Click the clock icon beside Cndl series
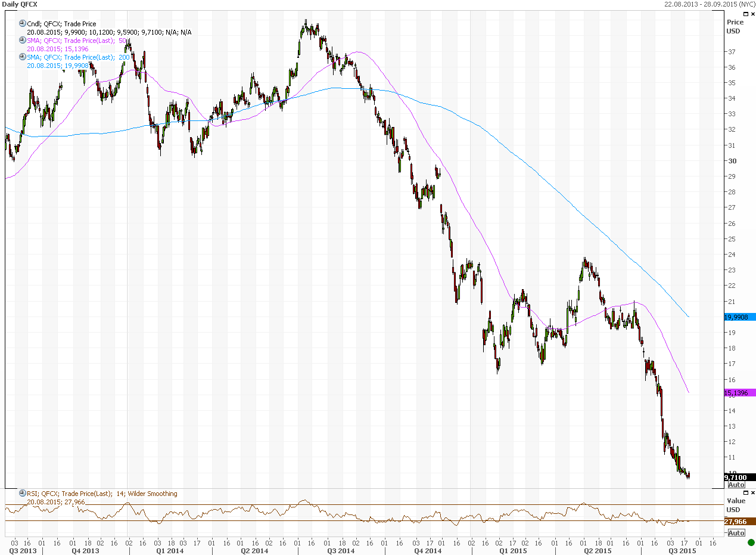This screenshot has width=756, height=555. point(23,24)
